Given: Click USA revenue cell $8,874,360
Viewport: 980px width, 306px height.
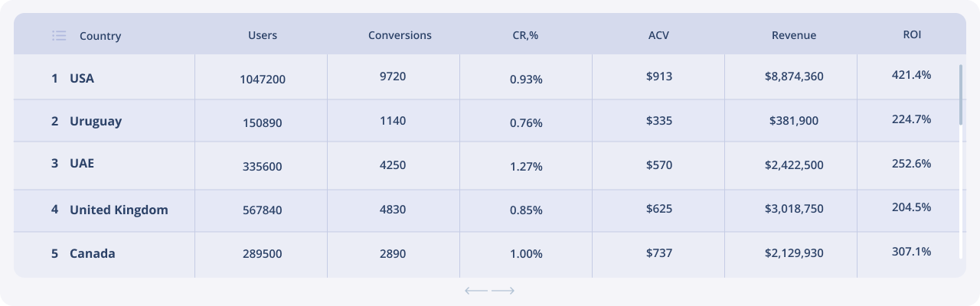Looking at the screenshot, I should click(794, 76).
